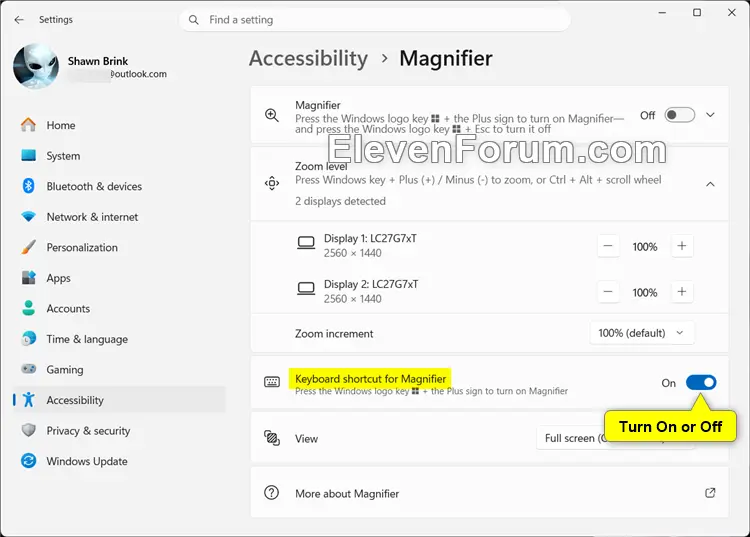Click the search magnifier icon

[194, 20]
